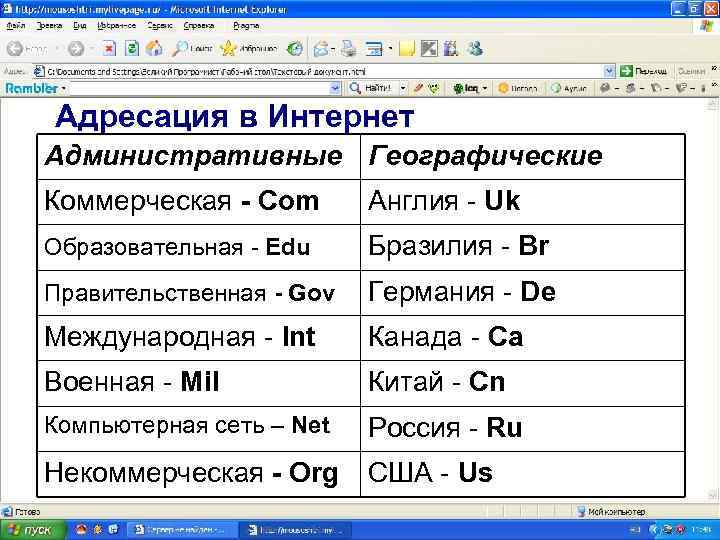Open the Правка menu
This screenshot has width=720, height=540.
(x=49, y=26)
